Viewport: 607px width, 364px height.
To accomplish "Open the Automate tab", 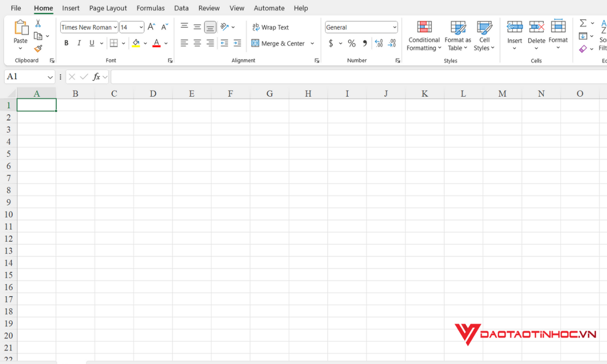I will tap(269, 8).
